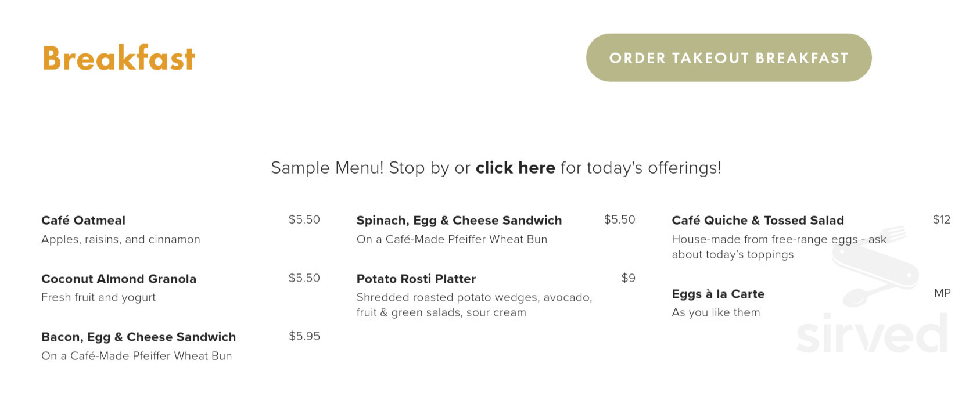This screenshot has width=980, height=396.
Task: Click the Eggs à la Carte item
Action: (x=718, y=294)
